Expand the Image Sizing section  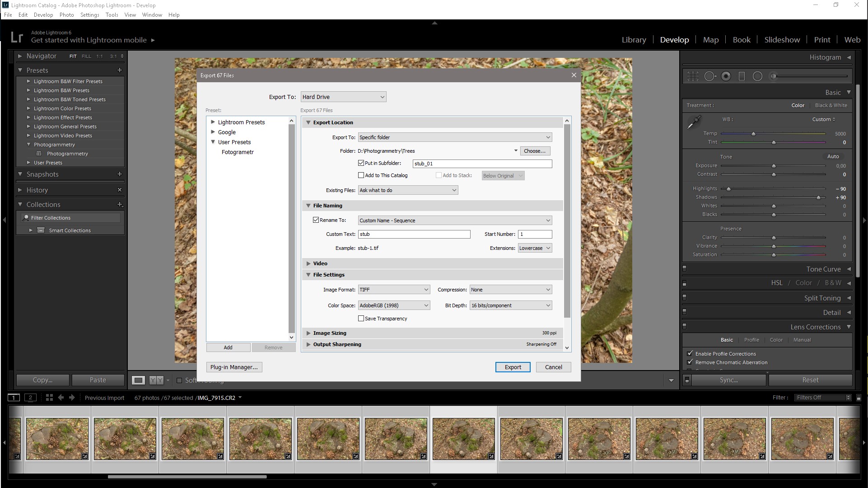[330, 333]
